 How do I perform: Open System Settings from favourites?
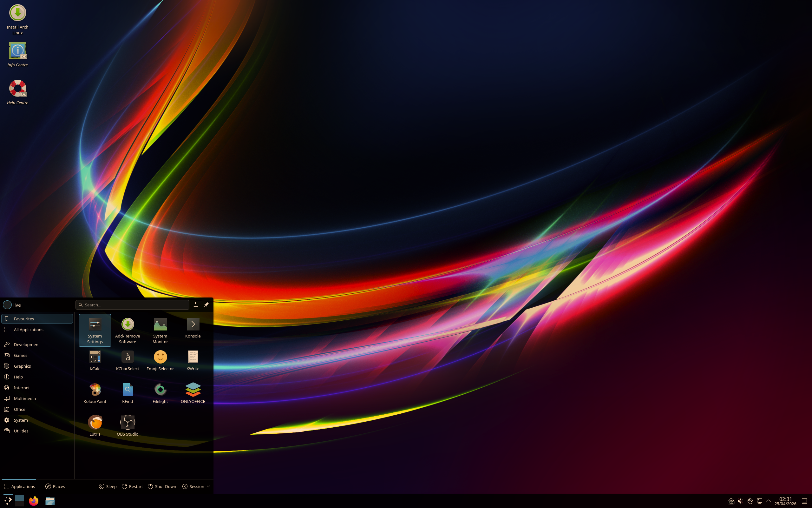pos(95,330)
